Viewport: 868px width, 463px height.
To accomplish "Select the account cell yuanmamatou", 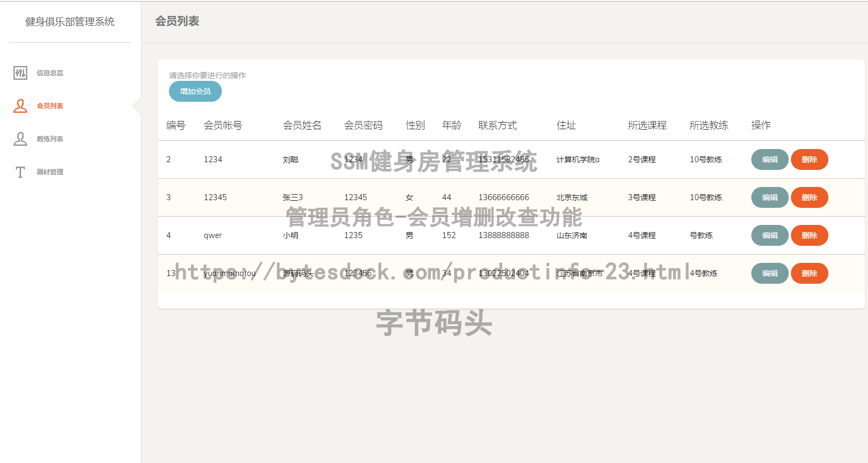I will point(230,273).
